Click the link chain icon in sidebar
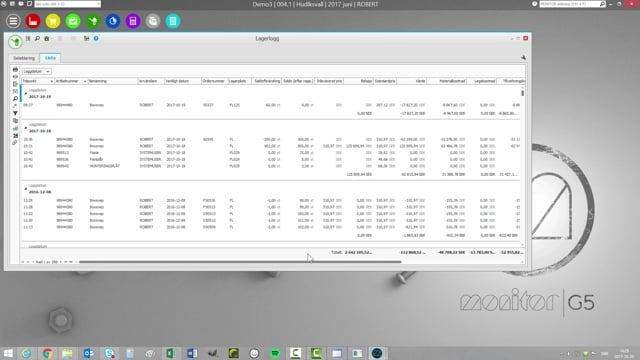Screen dimensions: 640x360 tap(15, 143)
